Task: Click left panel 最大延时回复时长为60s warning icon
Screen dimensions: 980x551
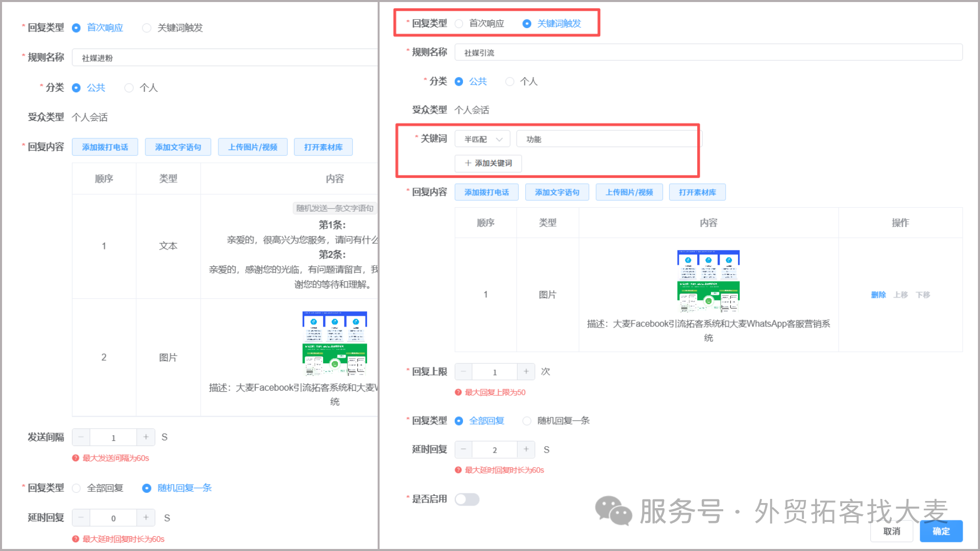Action: (76, 539)
